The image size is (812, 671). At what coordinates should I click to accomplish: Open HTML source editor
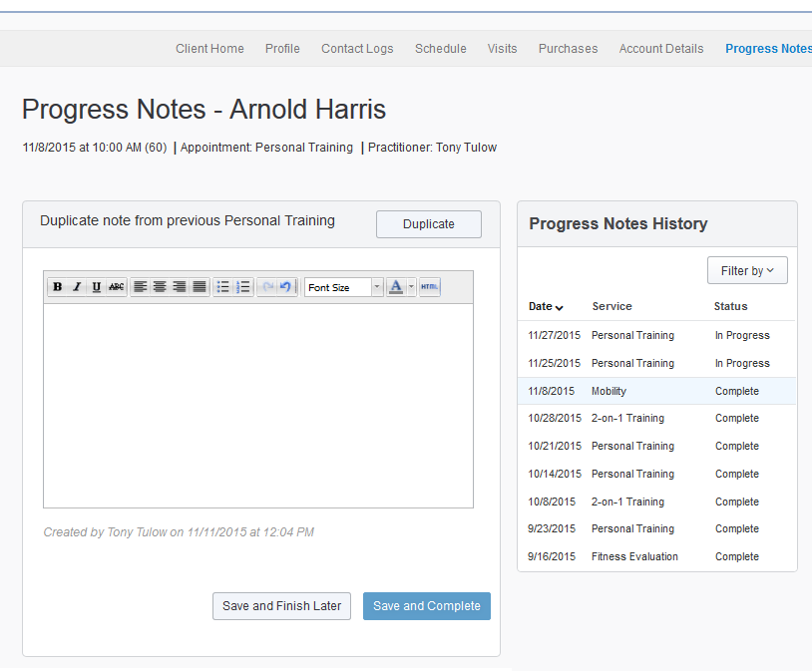click(429, 287)
